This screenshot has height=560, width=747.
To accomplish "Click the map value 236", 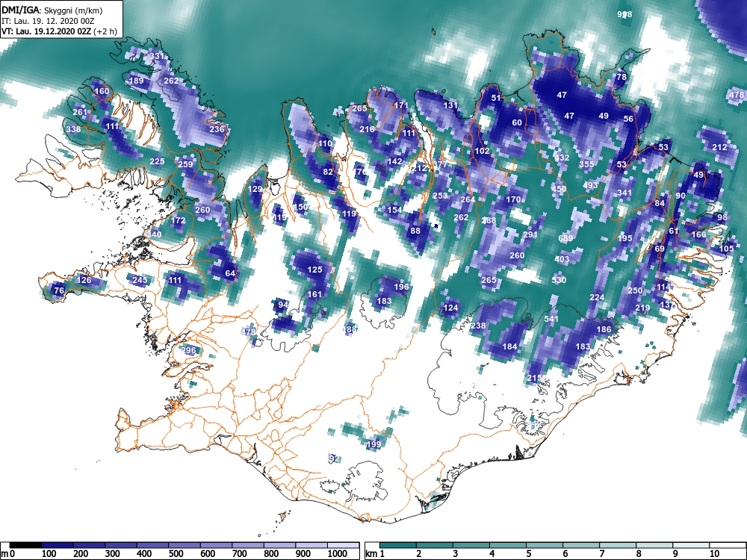I will tap(217, 129).
